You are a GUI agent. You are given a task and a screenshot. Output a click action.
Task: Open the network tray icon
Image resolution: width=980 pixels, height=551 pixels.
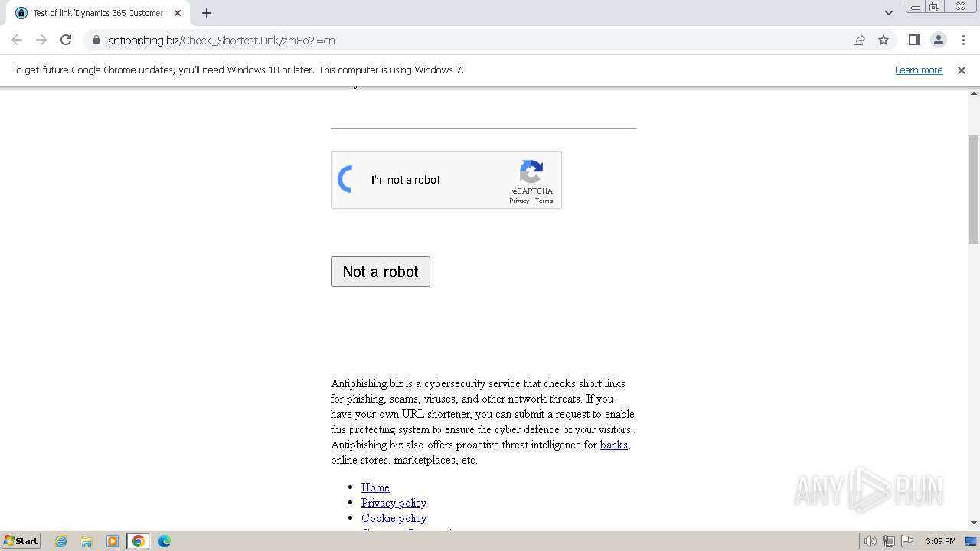click(x=889, y=541)
